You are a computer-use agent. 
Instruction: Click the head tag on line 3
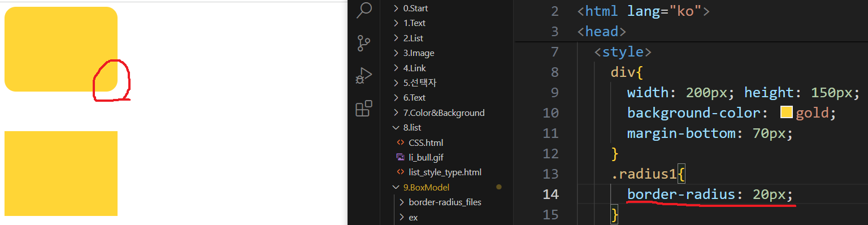pos(602,31)
